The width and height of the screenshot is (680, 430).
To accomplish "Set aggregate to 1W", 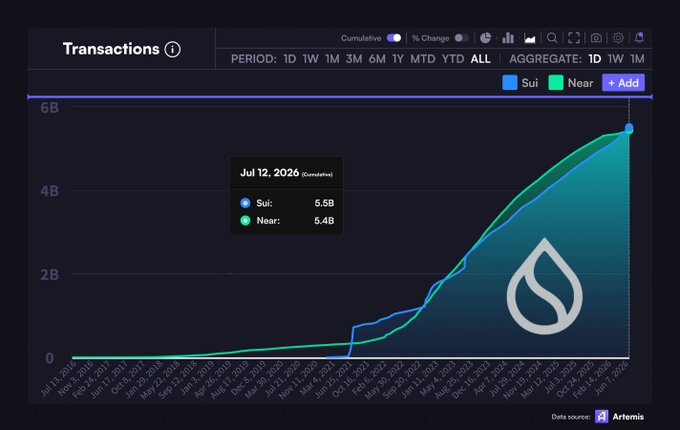I will tap(615, 59).
